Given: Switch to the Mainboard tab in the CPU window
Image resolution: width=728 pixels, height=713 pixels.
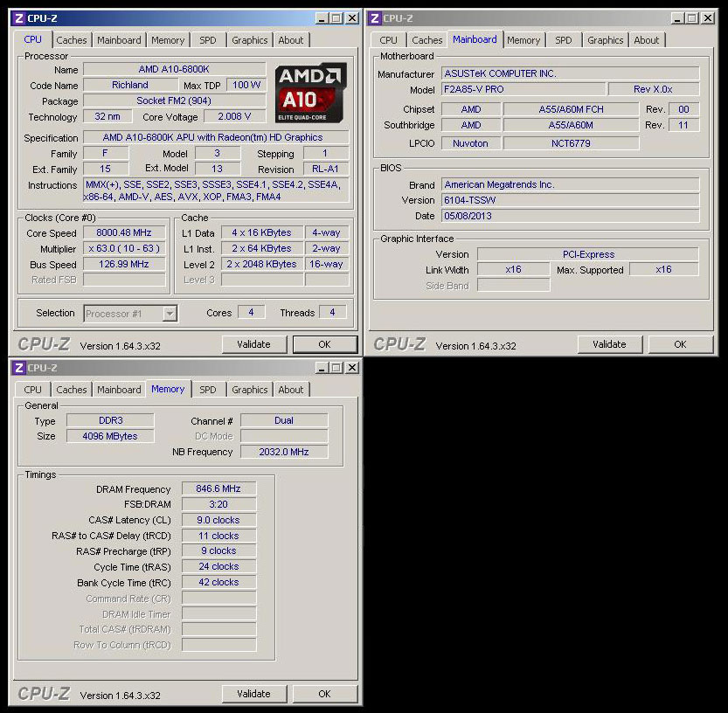Looking at the screenshot, I should [119, 40].
